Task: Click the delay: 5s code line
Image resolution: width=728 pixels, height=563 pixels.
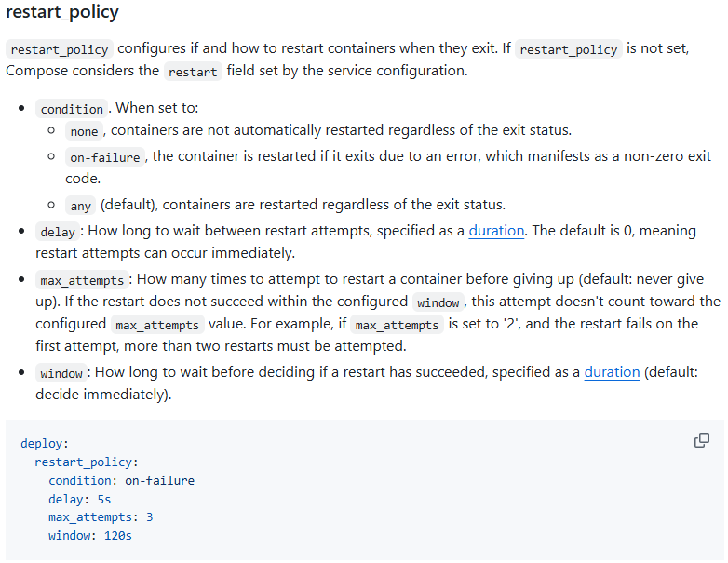Action: pyautogui.click(x=80, y=499)
